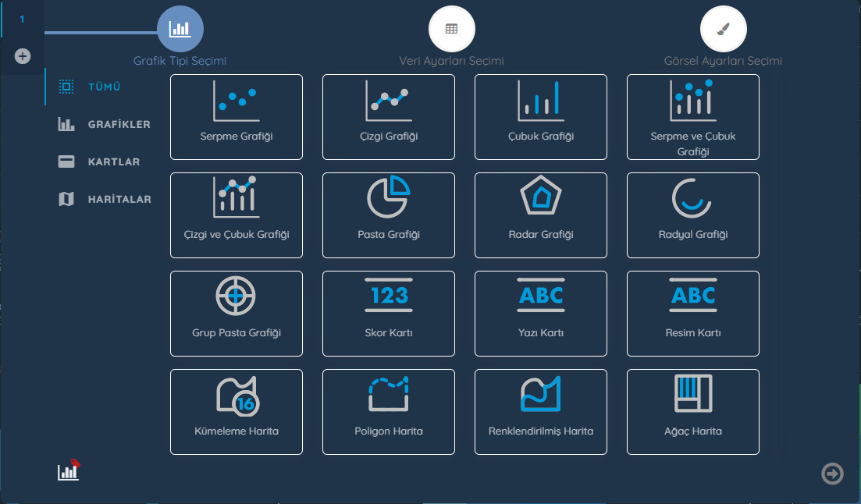
Task: Click the next arrow button
Action: coord(832,474)
